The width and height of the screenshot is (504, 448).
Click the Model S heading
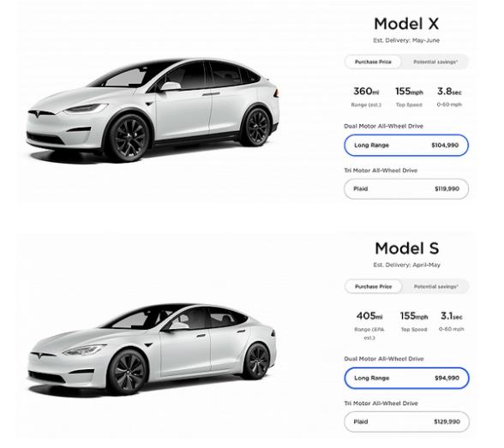(406, 248)
